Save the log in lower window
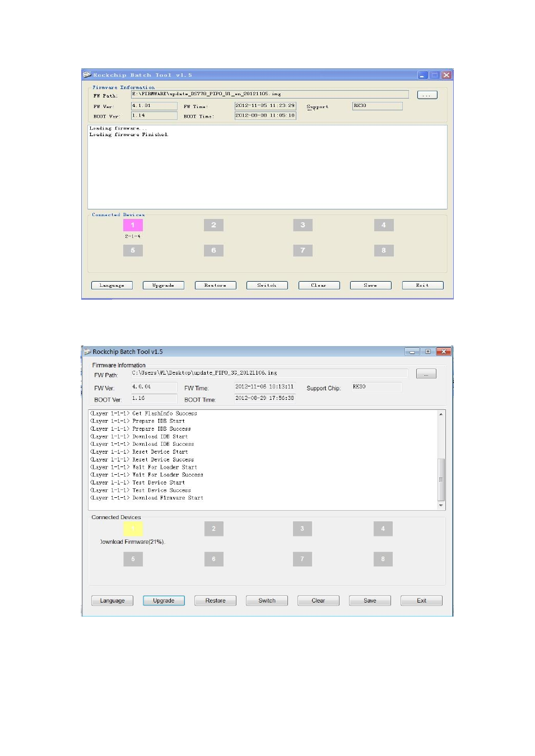 tap(370, 600)
